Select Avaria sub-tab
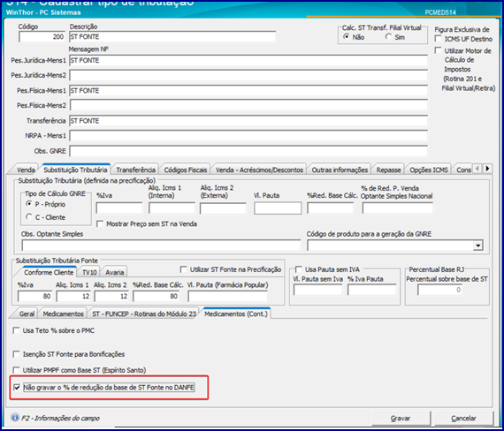Screen dimensions: 504x431 click(x=114, y=272)
